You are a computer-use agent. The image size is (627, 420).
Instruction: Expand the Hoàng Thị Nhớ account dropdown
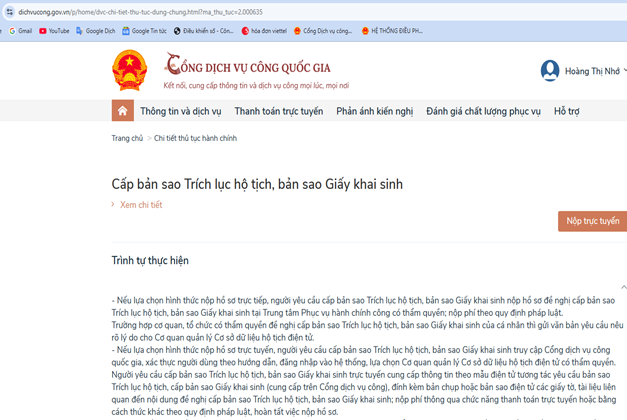pos(625,70)
